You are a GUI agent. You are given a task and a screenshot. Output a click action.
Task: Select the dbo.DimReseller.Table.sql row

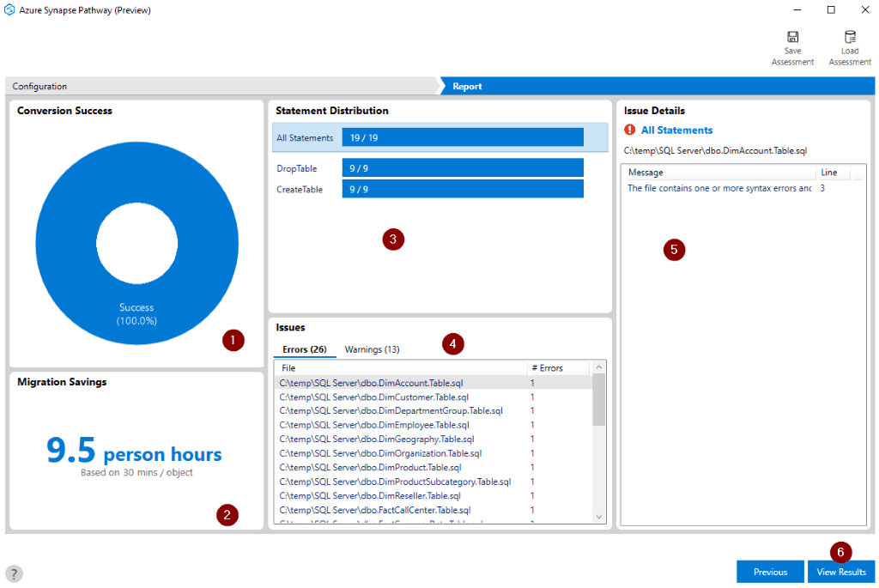click(433, 495)
